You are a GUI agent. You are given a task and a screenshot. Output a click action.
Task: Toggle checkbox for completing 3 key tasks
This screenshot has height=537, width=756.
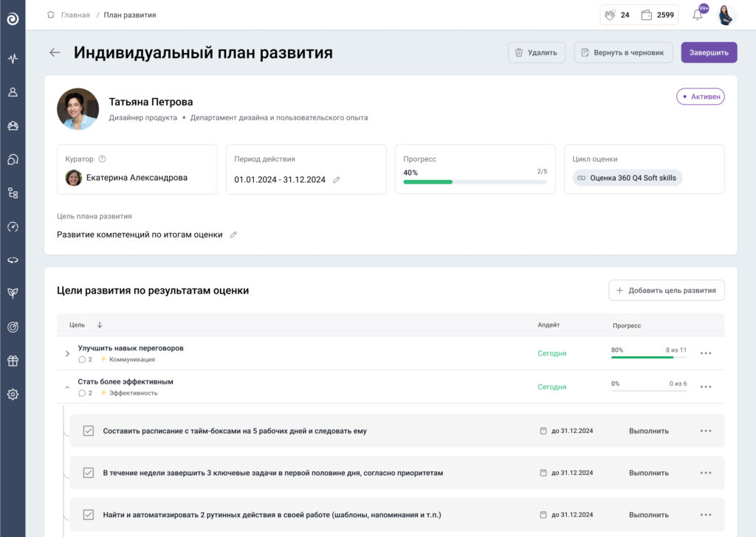[x=90, y=472]
